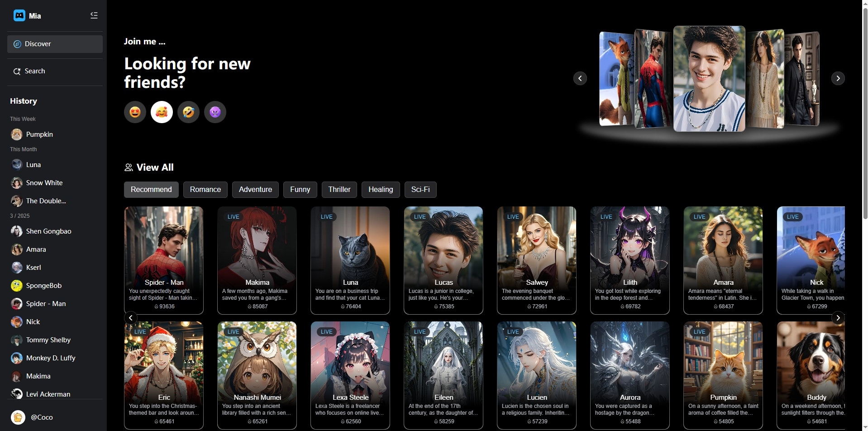Screen dimensions: 868x431
Task: Click the people icon beside View All
Action: (129, 167)
